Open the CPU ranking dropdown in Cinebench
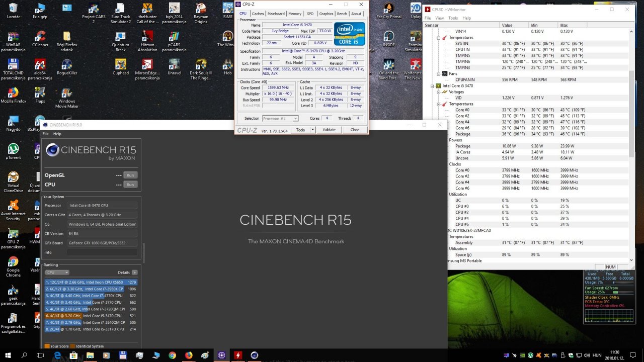This screenshot has height=362, width=644. 56,273
